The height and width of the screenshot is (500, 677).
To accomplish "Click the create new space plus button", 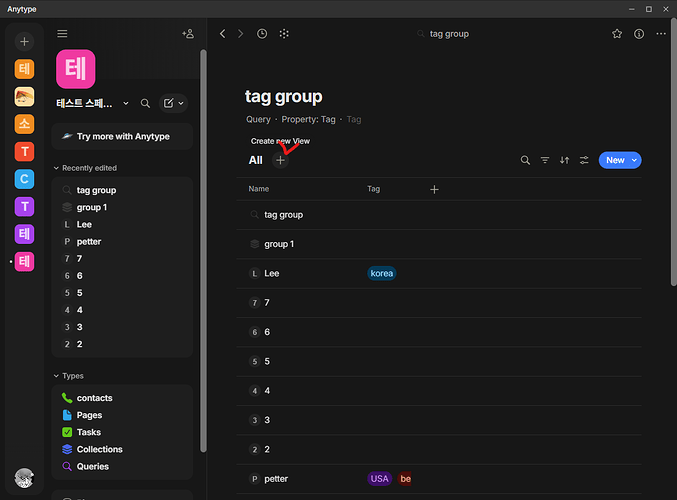I will pyautogui.click(x=24, y=41).
